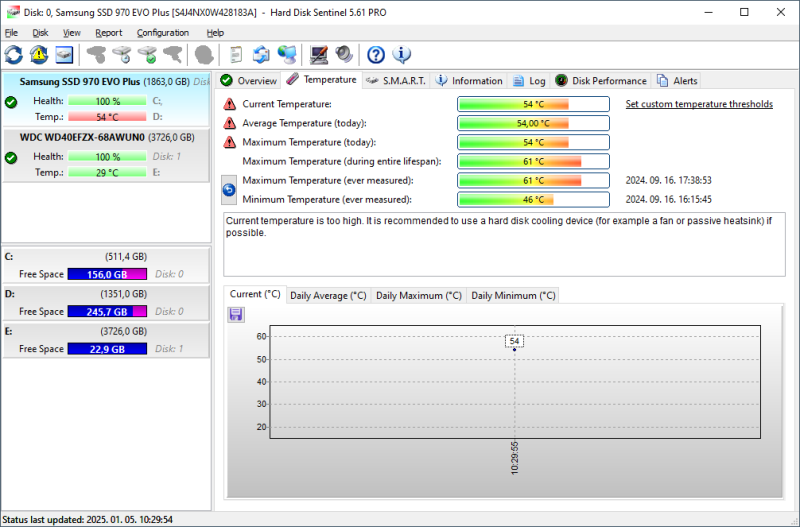The image size is (800, 527).
Task: Click the C: free space 156,0 GB bar
Action: pos(107,274)
